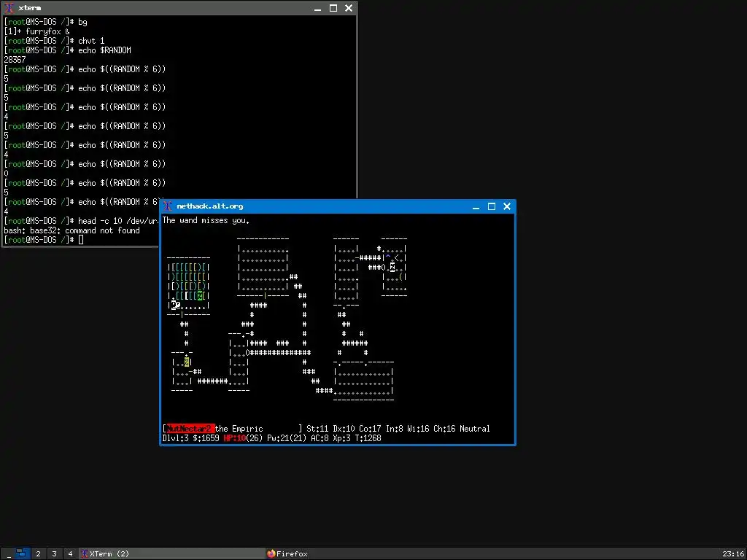Click the Dx:10 dexterity stat

point(344,429)
